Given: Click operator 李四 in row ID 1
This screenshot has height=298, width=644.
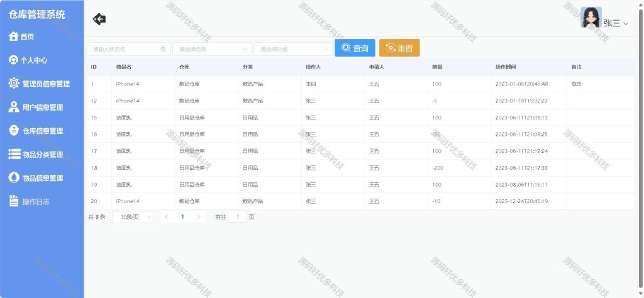Looking at the screenshot, I should [x=311, y=84].
